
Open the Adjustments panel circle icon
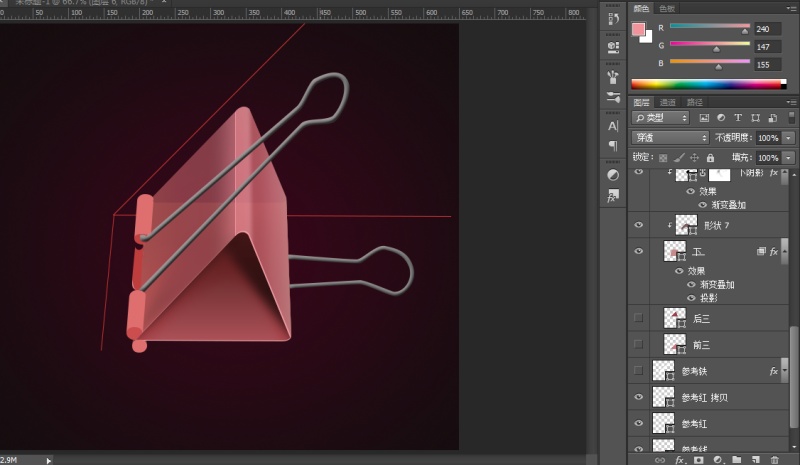[x=613, y=175]
